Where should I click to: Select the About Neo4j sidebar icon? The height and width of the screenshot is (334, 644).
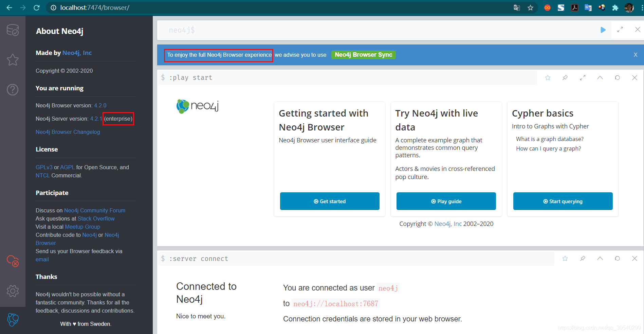13,320
